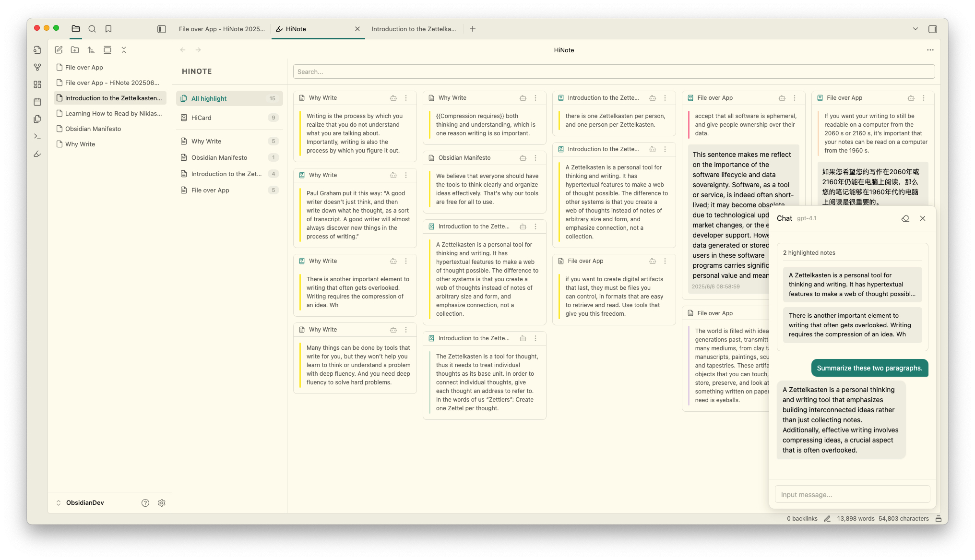Toggle the left sidebar
This screenshot has height=560, width=975.
(x=162, y=29)
